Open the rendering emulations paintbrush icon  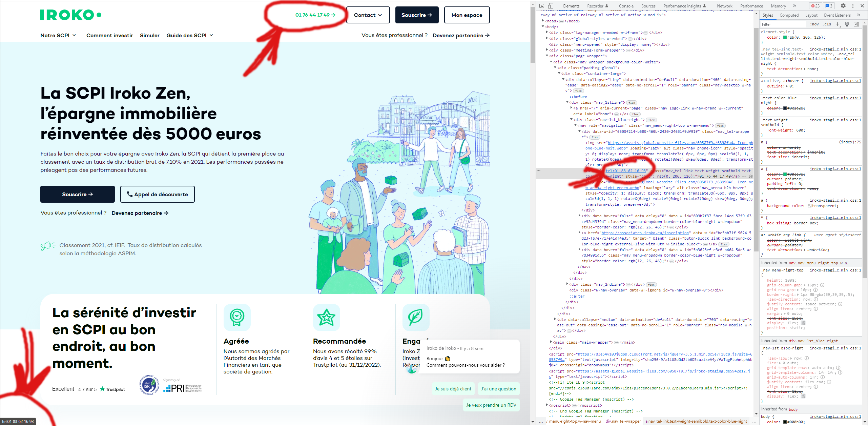847,24
